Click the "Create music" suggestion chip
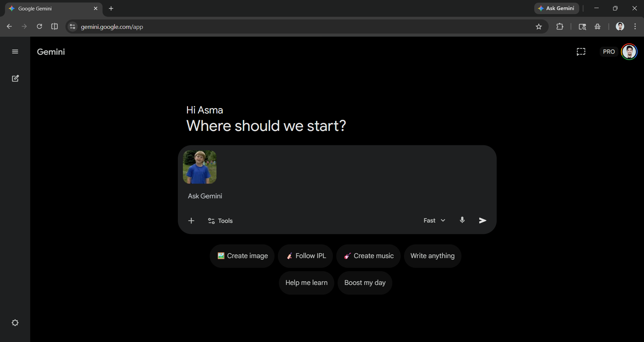 pyautogui.click(x=368, y=256)
